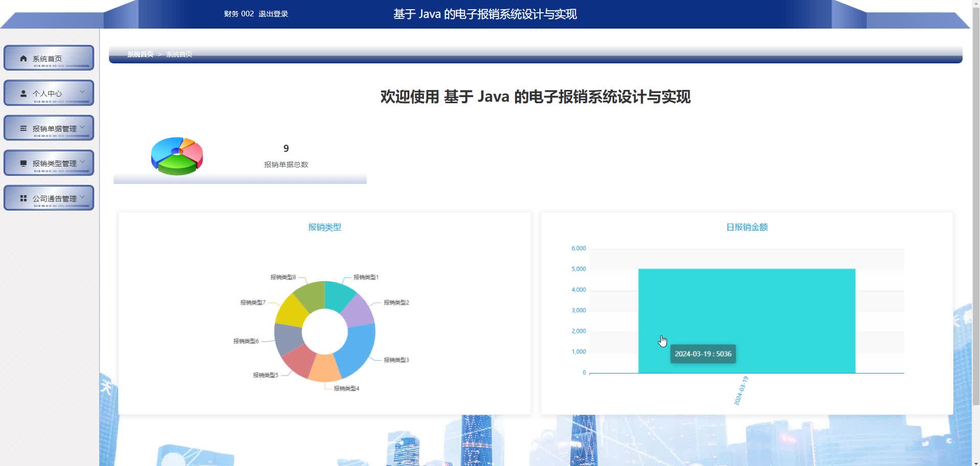Click the 3D pie chart statistics icon
This screenshot has height=466, width=980.
pos(177,156)
